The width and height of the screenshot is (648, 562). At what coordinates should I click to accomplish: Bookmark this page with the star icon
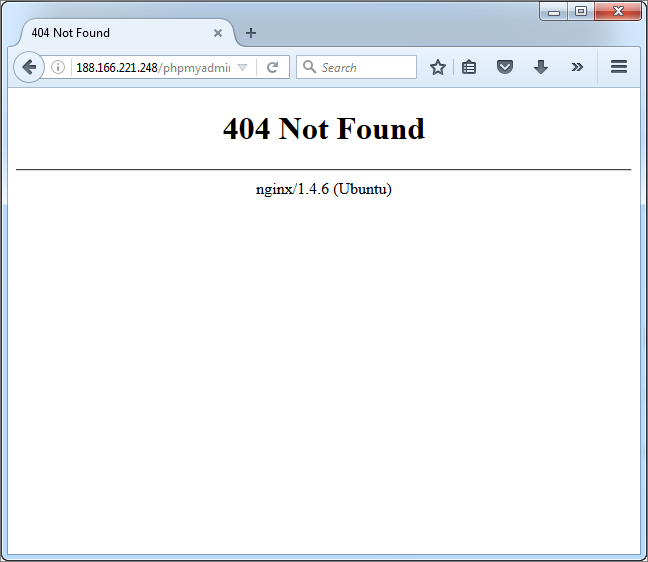437,67
